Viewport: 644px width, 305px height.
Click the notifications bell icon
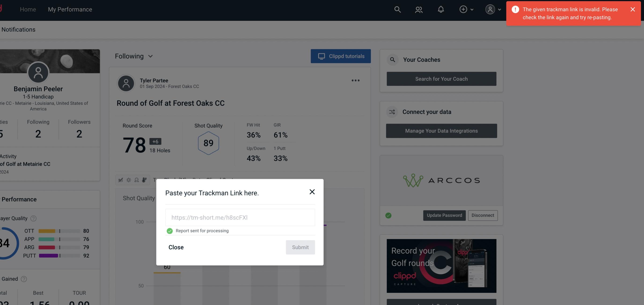(x=441, y=9)
